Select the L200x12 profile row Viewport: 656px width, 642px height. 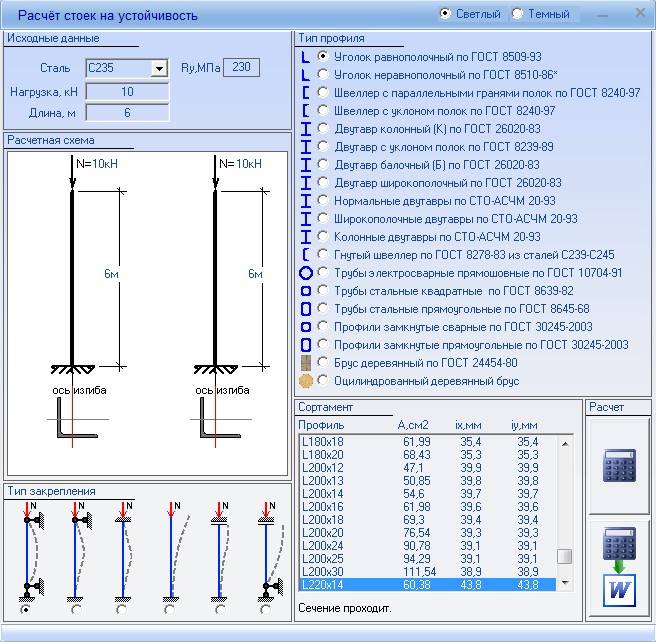(x=428, y=468)
